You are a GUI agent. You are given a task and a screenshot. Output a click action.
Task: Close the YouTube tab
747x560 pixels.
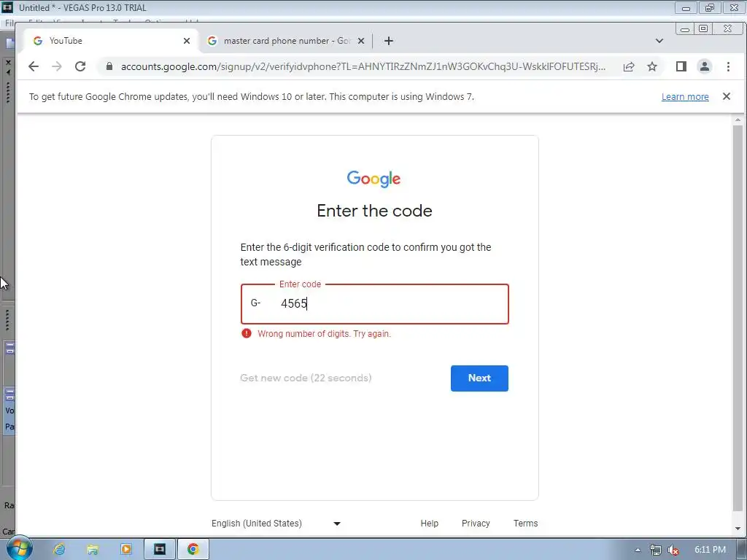(x=187, y=41)
